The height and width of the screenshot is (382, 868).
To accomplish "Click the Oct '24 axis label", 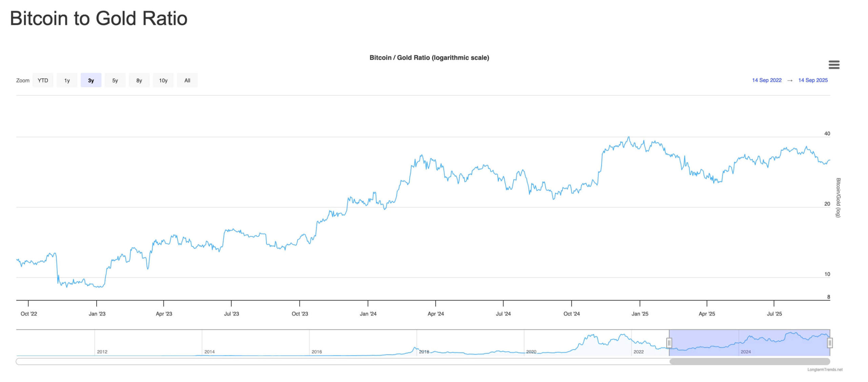I will (x=571, y=314).
